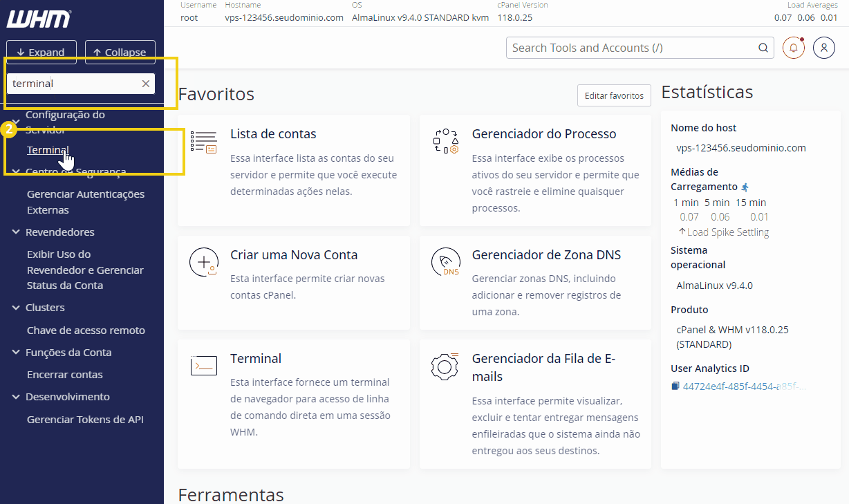Image resolution: width=849 pixels, height=504 pixels.
Task: Click the 15 min load value 0.01
Action: click(759, 217)
